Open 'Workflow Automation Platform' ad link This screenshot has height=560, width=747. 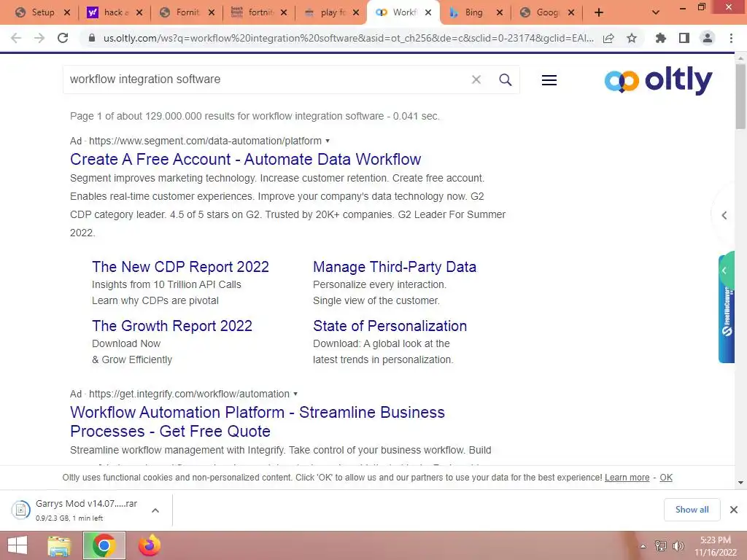coord(258,421)
